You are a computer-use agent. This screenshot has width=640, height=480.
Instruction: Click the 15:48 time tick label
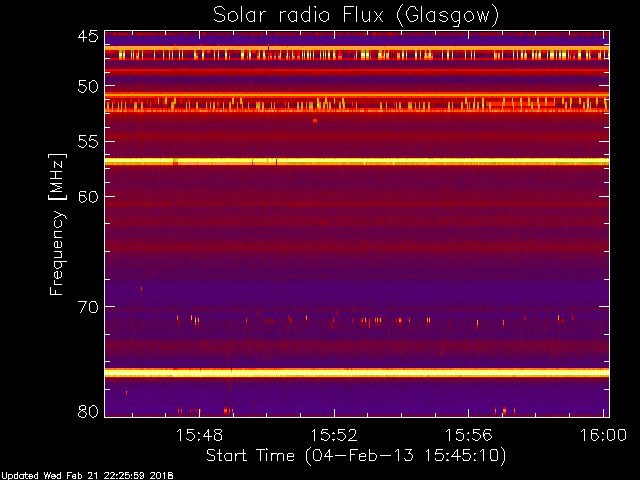tap(199, 436)
